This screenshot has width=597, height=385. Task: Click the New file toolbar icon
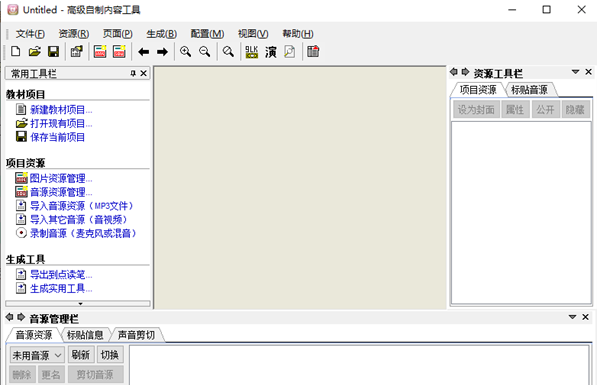pyautogui.click(x=16, y=51)
